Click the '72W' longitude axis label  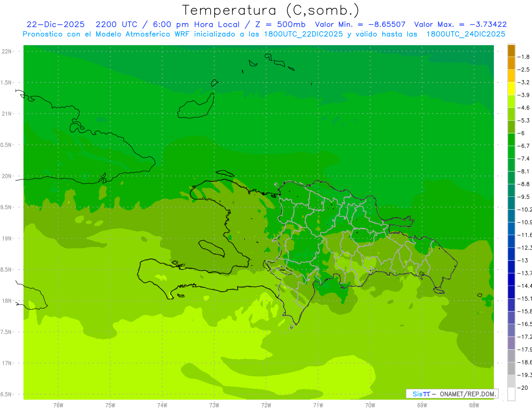(266, 405)
